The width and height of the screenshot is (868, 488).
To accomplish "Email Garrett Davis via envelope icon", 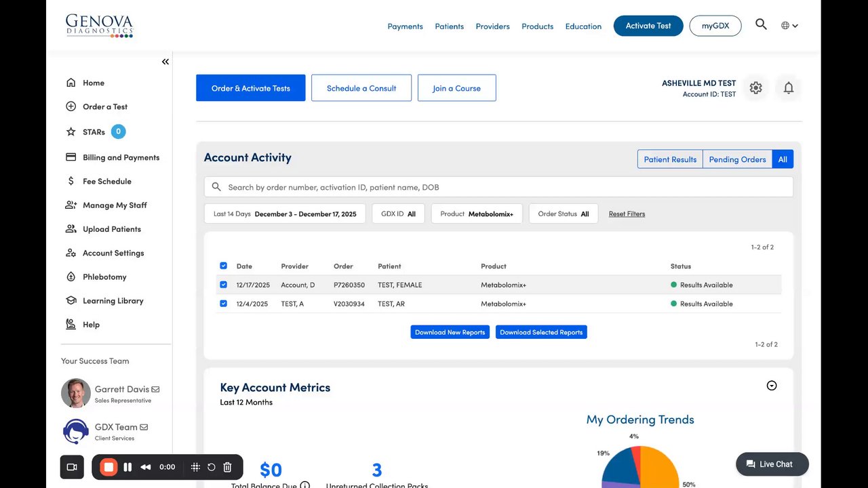I will 155,389.
